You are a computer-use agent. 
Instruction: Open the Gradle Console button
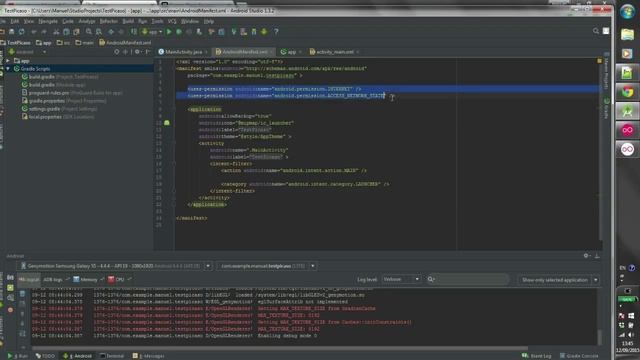tap(579, 356)
